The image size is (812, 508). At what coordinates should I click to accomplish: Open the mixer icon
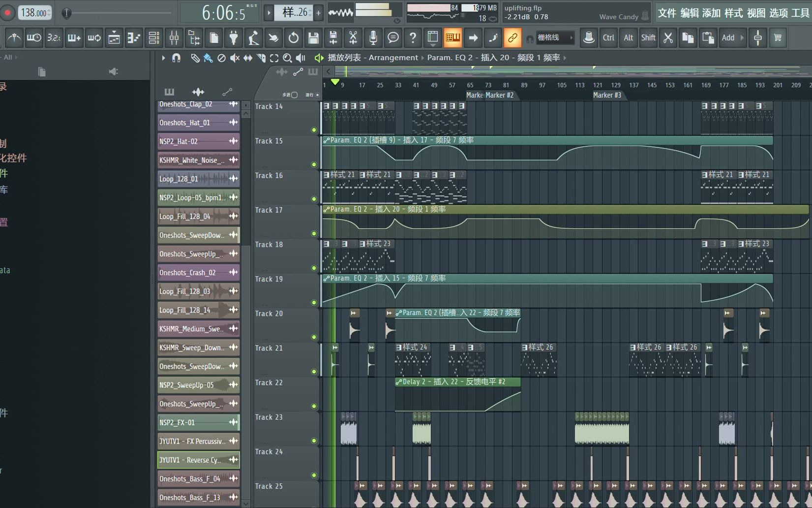[174, 37]
